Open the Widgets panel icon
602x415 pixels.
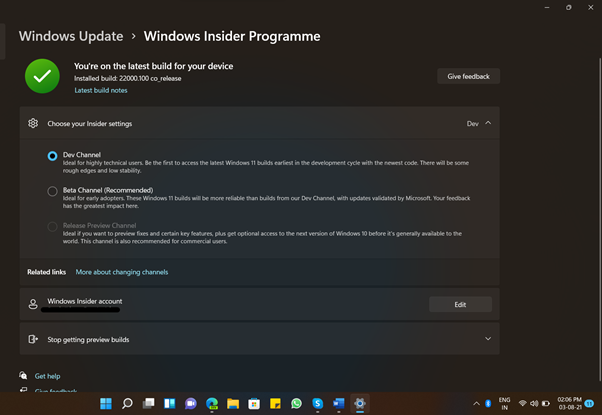click(x=169, y=403)
